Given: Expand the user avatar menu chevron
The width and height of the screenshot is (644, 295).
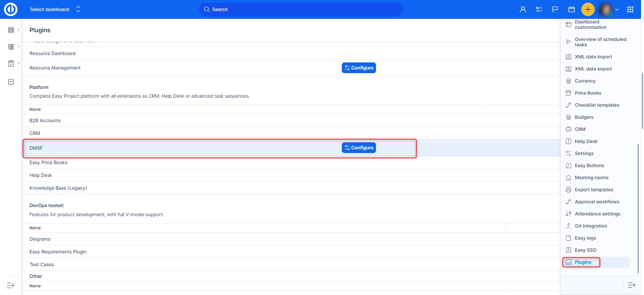Looking at the screenshot, I should click(x=617, y=10).
